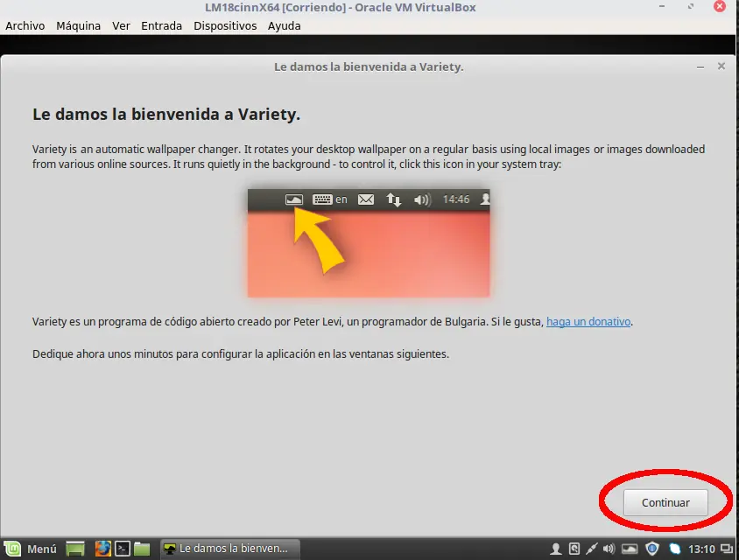Screen dimensions: 739x560
Task: Open the Mint Menú launcher
Action: [x=31, y=549]
